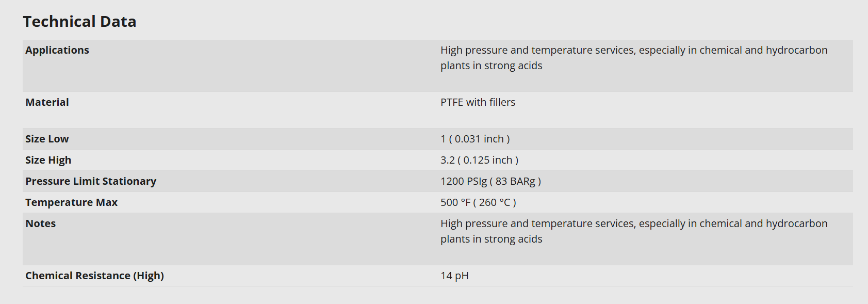The image size is (868, 304).
Task: Select the 260 °C conversion text
Action: coord(495,202)
